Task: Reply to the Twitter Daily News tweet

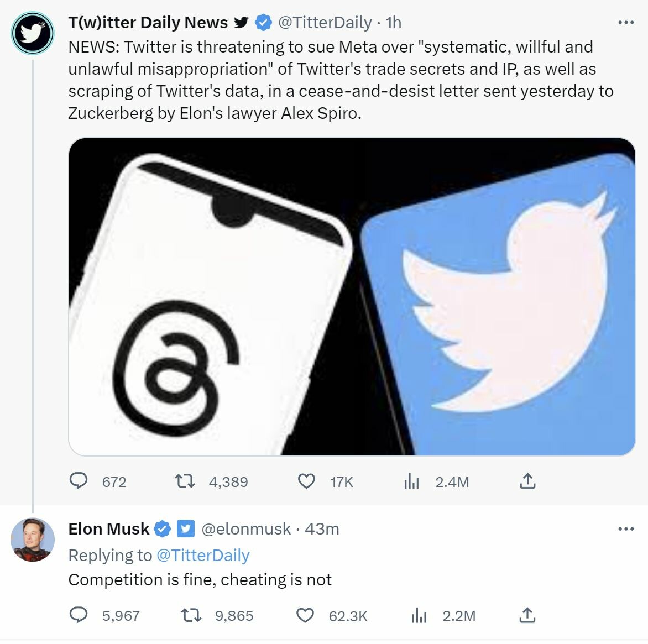Action: coord(79,481)
